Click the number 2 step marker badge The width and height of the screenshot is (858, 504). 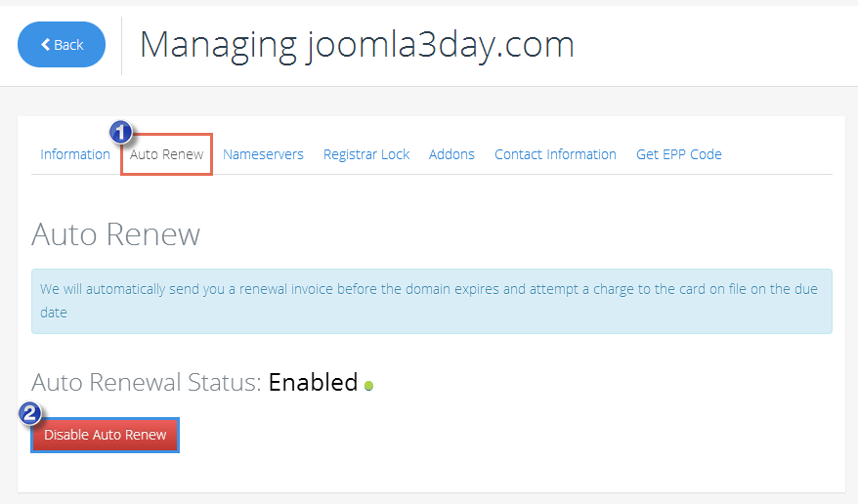31,413
